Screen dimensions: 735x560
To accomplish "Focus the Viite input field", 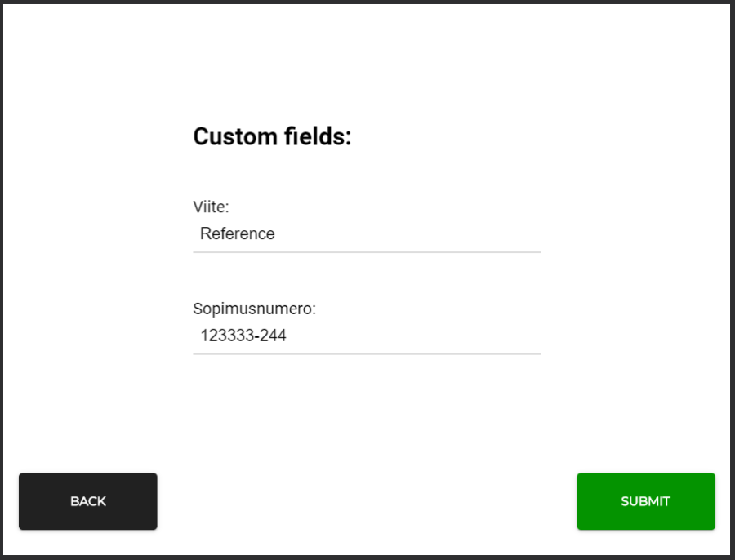I will [x=366, y=234].
